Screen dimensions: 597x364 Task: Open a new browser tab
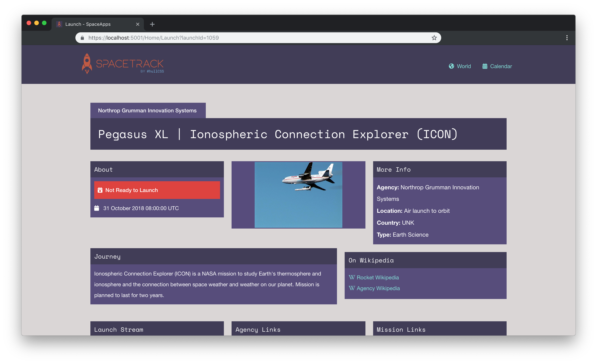(152, 24)
